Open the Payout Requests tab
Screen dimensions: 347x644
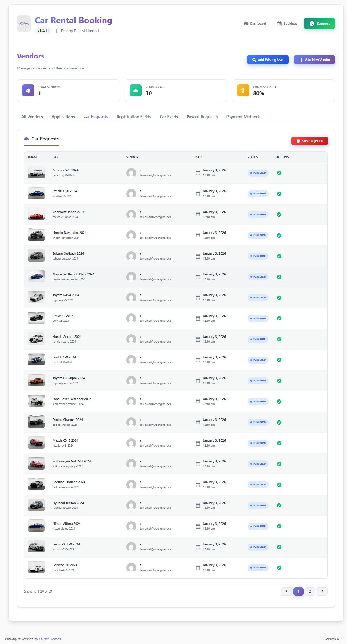pos(202,117)
